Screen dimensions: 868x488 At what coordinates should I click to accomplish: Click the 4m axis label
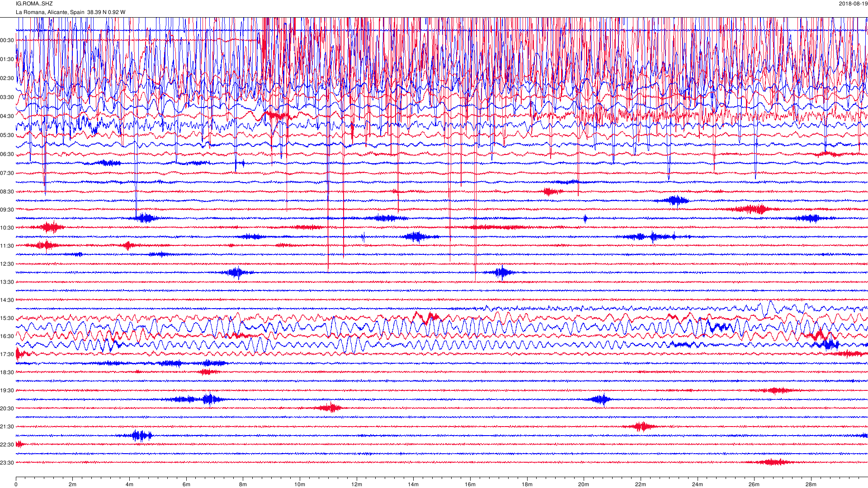click(129, 484)
